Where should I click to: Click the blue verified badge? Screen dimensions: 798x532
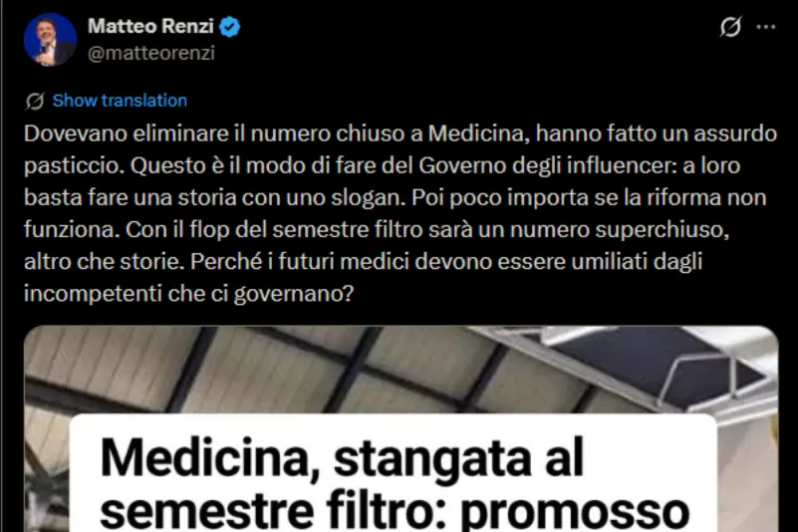229,27
